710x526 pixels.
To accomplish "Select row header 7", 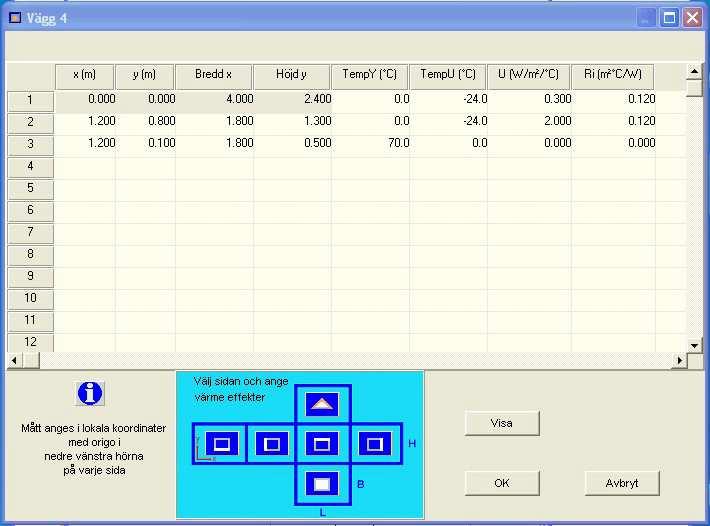I will tap(30, 233).
